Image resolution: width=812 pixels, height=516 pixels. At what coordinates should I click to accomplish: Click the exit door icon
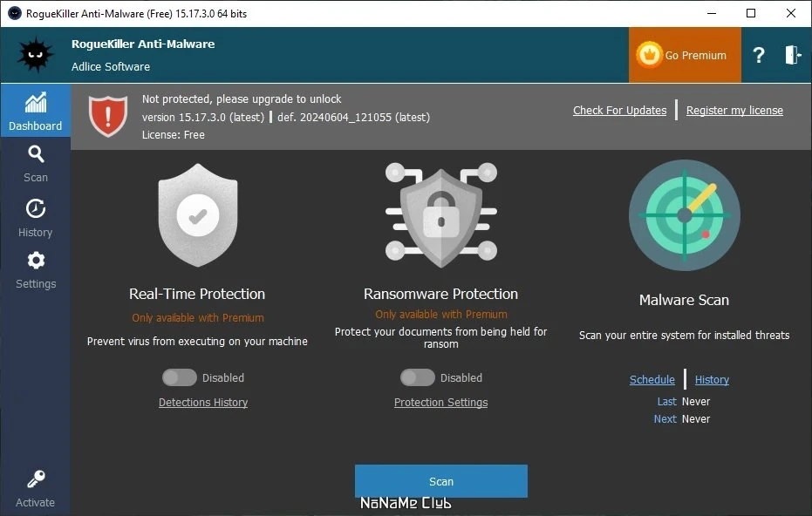(x=793, y=55)
